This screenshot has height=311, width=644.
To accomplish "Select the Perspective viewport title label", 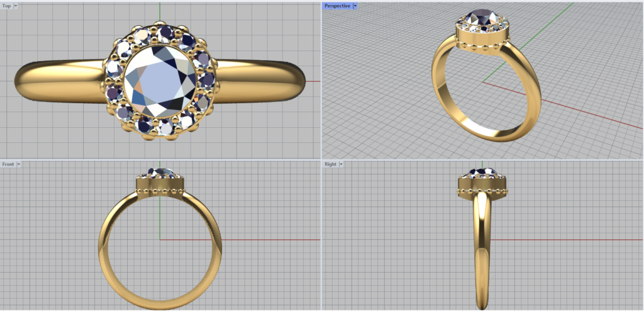I will click(337, 6).
